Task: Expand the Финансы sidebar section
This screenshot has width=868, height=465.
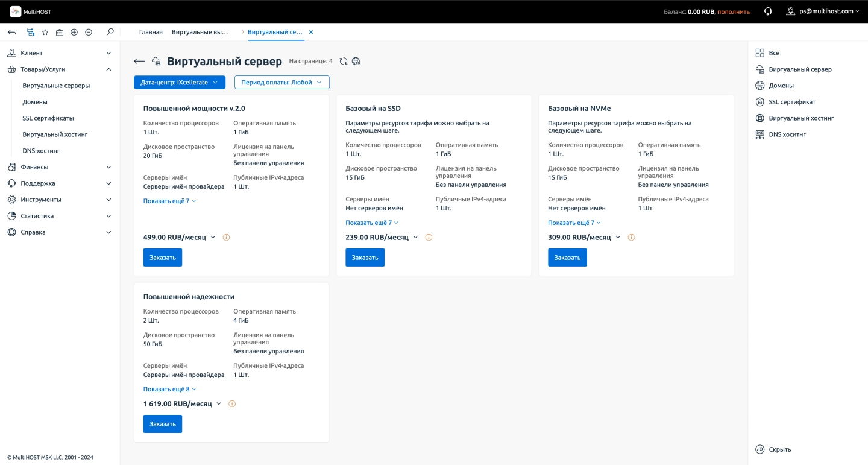Action: [x=60, y=167]
